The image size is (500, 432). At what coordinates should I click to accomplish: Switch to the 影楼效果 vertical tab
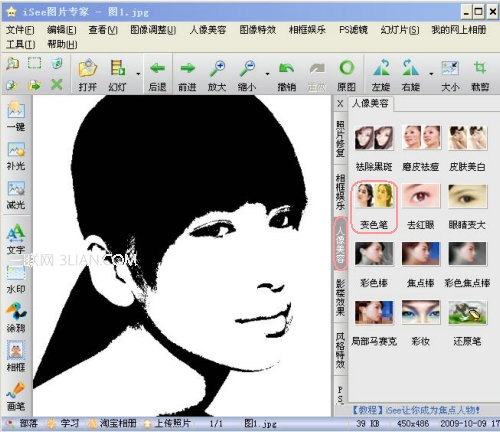pos(340,297)
